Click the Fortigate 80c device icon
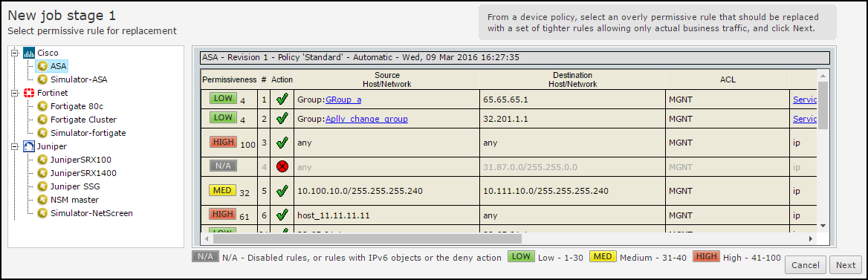The image size is (868, 280). [42, 106]
